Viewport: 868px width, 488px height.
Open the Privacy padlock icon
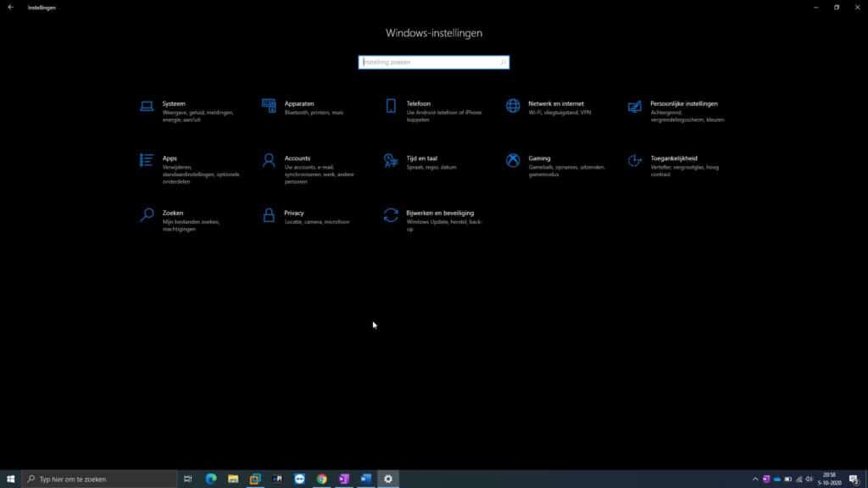(269, 215)
